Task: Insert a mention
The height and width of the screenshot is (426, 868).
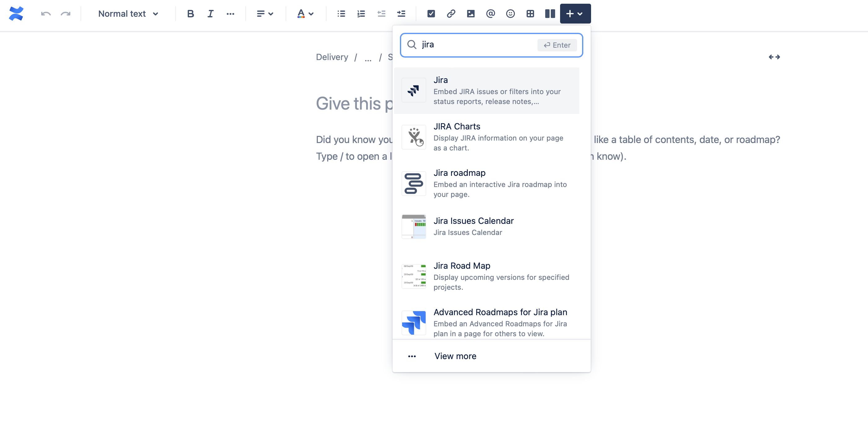Action: (490, 14)
